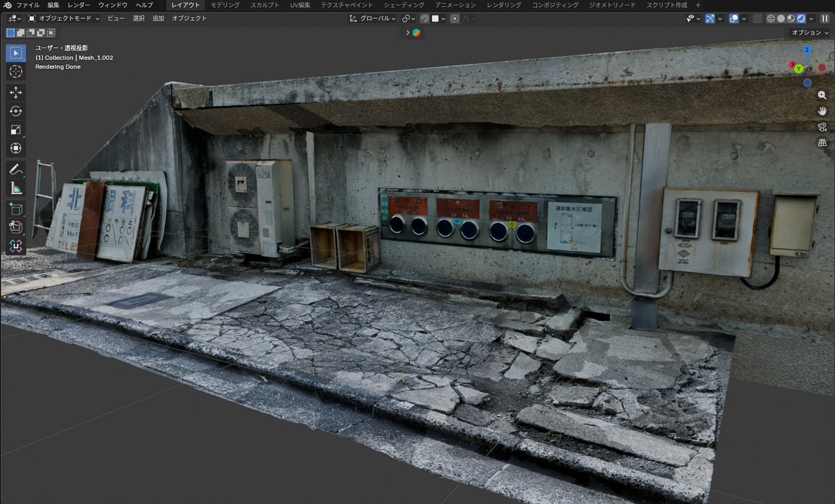Click the U-shaped add-on tool icon at toolbar bottom
835x504 pixels.
point(16,246)
